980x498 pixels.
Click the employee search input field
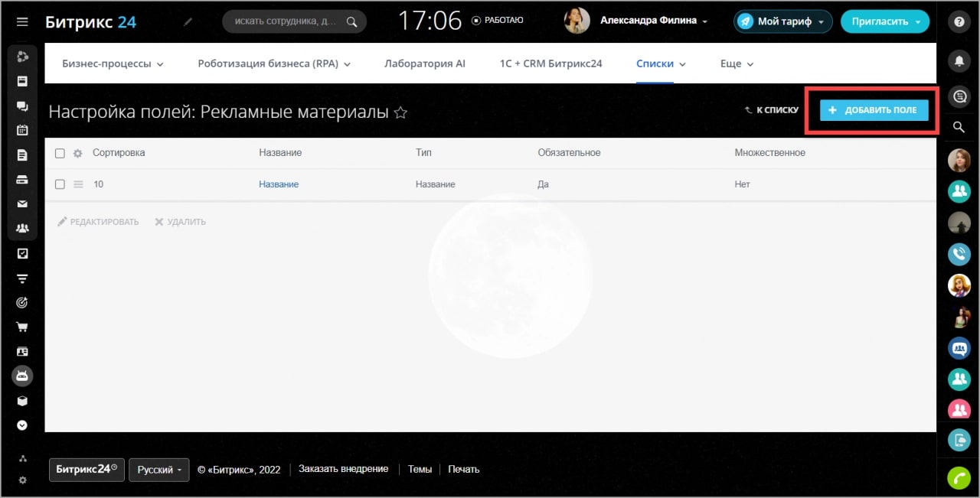(288, 21)
